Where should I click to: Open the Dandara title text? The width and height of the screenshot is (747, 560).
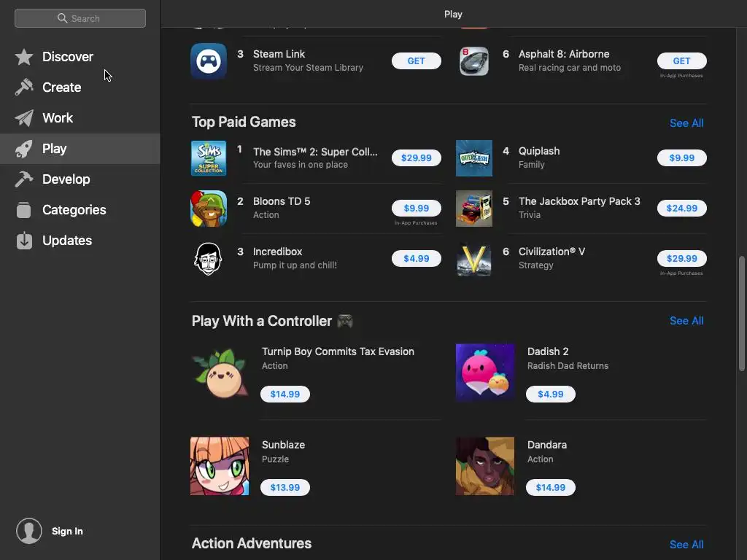click(x=547, y=446)
